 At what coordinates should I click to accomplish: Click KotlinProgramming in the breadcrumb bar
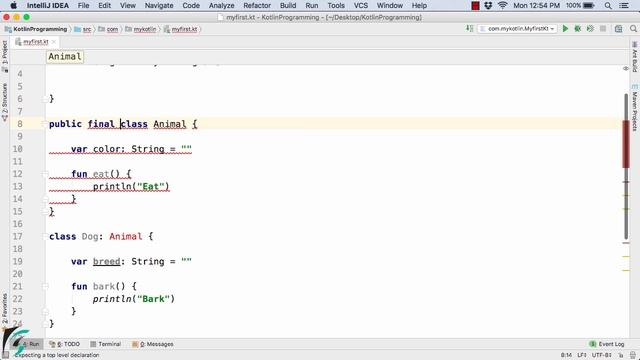[36, 29]
